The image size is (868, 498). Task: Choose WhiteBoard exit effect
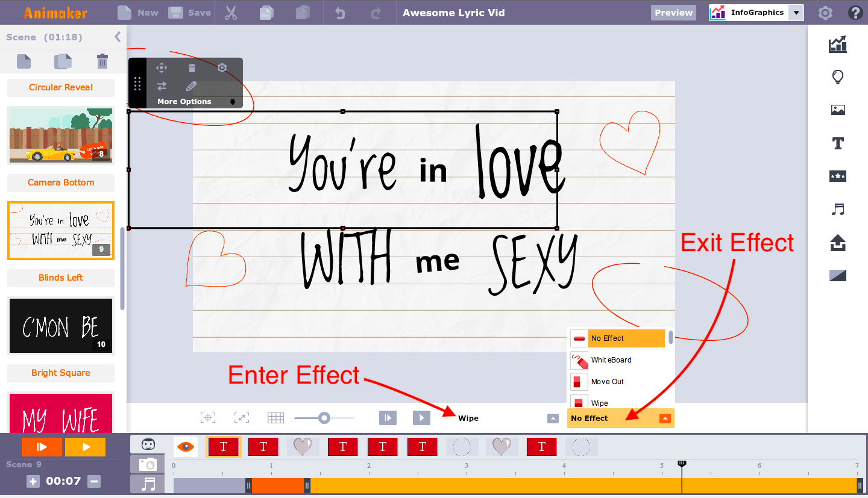617,360
